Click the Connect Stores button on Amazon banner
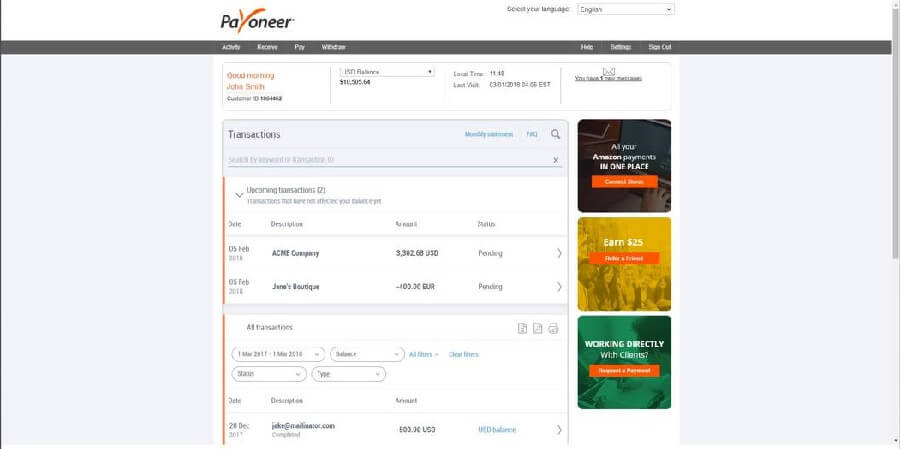The width and height of the screenshot is (900, 449). 624,181
